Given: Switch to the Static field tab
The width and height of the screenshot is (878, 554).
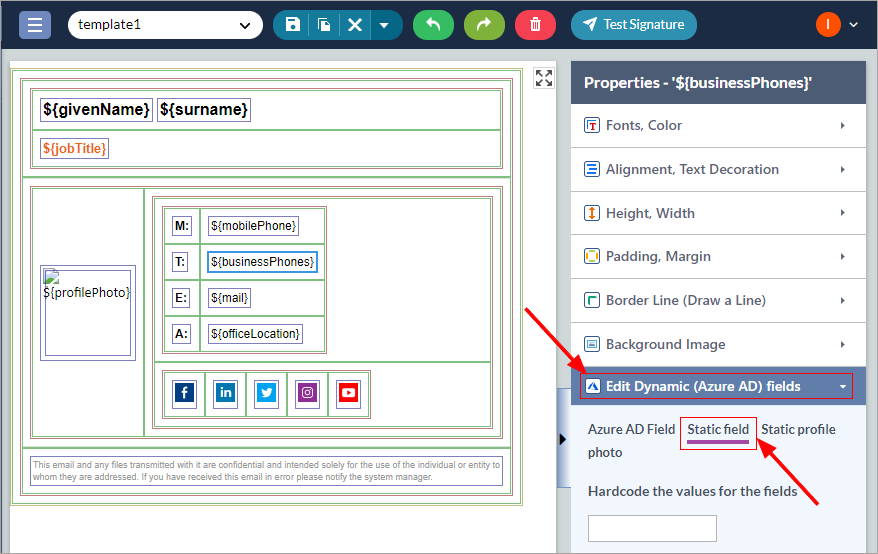Looking at the screenshot, I should (718, 429).
